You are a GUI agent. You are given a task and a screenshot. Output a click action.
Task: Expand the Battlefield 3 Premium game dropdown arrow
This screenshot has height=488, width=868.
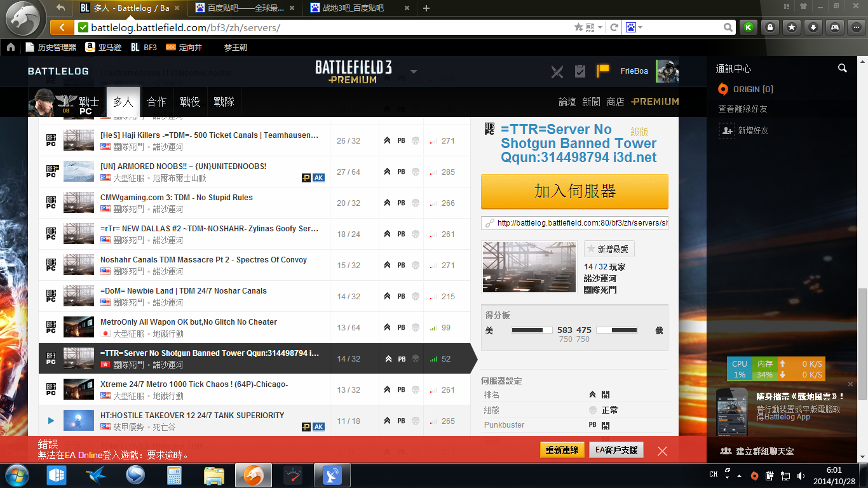click(x=414, y=71)
